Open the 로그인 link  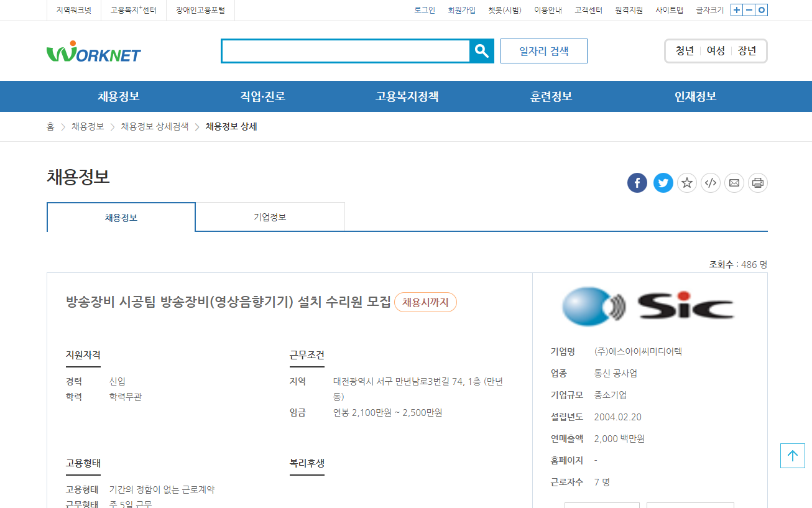pyautogui.click(x=425, y=10)
